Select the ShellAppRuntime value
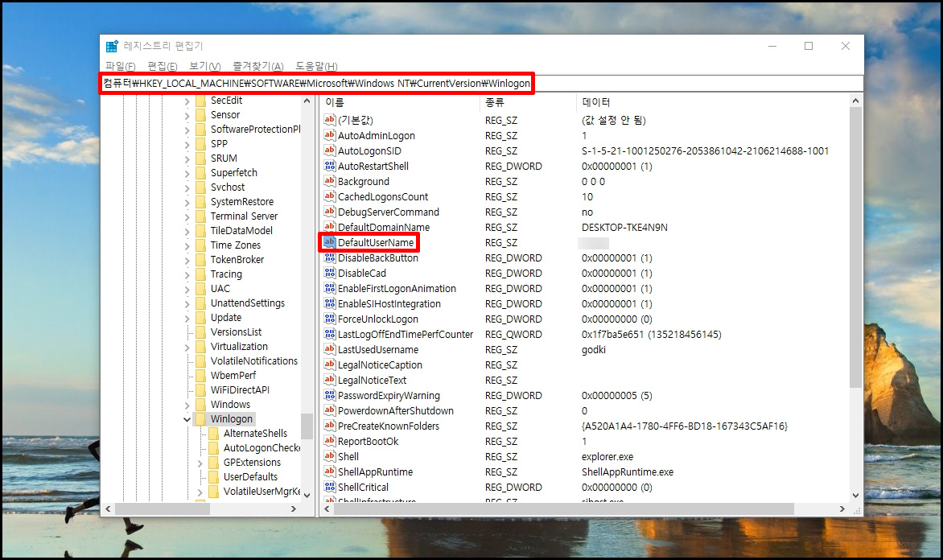This screenshot has height=560, width=943. (x=375, y=471)
